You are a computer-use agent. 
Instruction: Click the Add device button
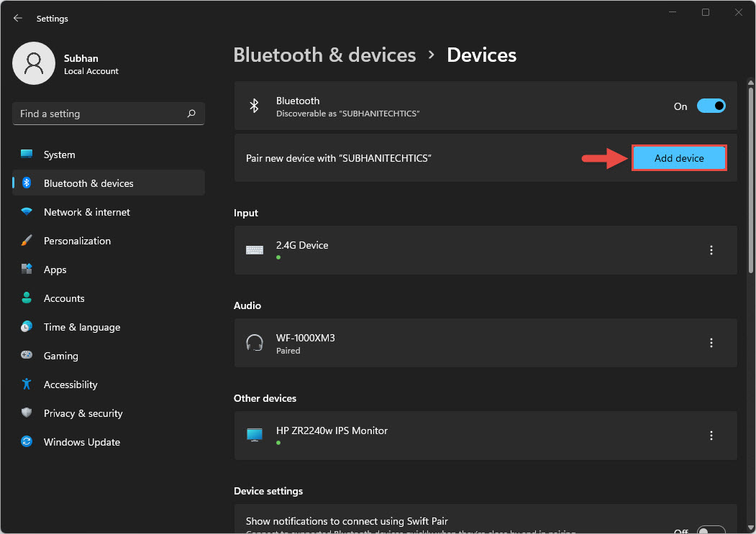(x=679, y=158)
